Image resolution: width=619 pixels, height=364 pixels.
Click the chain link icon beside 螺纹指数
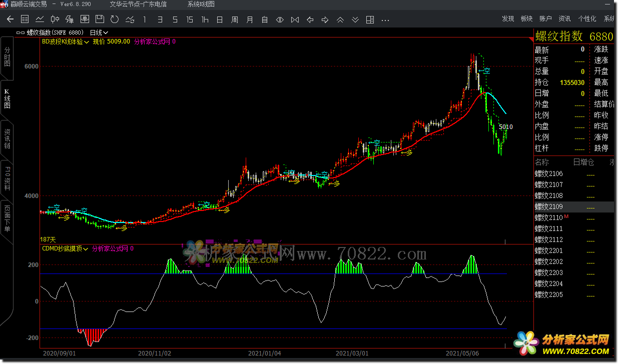pos(21,32)
